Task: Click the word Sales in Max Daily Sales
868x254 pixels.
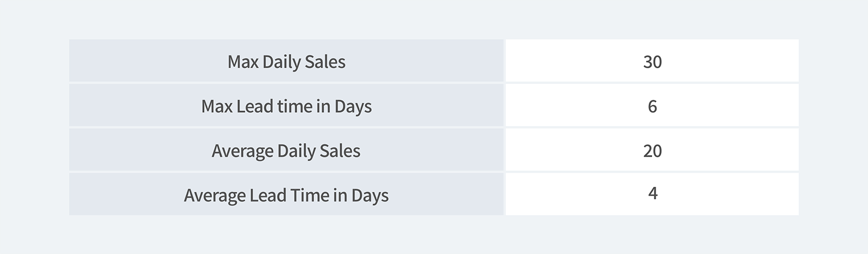Action: pos(325,62)
